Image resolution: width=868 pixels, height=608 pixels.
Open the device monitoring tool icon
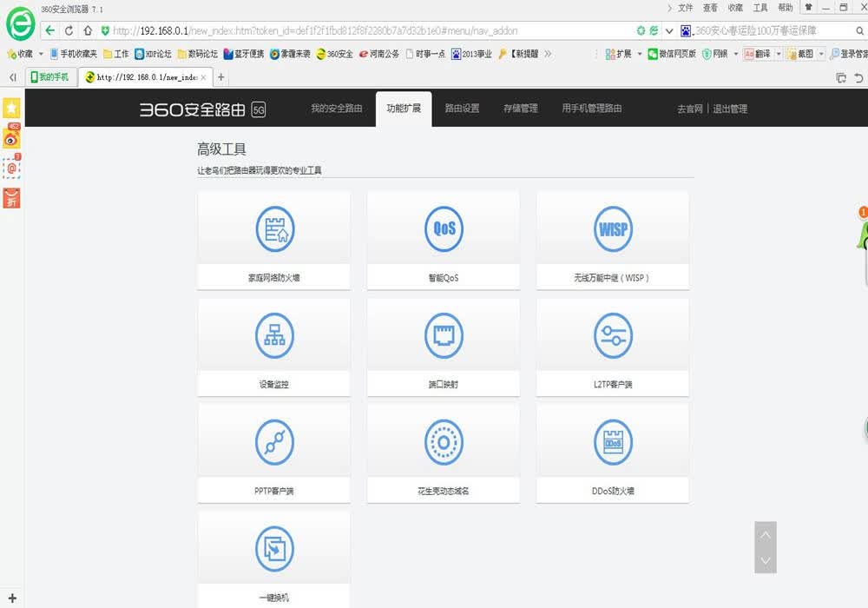click(274, 335)
